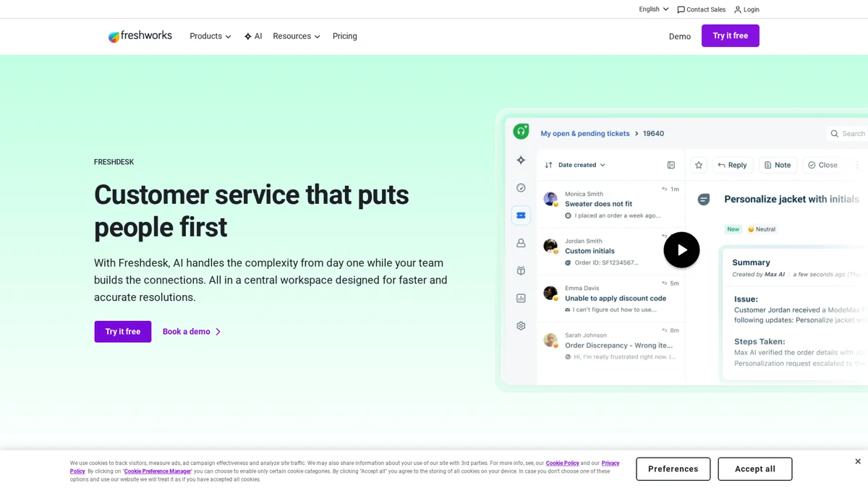Click the Close ticket button

click(822, 165)
